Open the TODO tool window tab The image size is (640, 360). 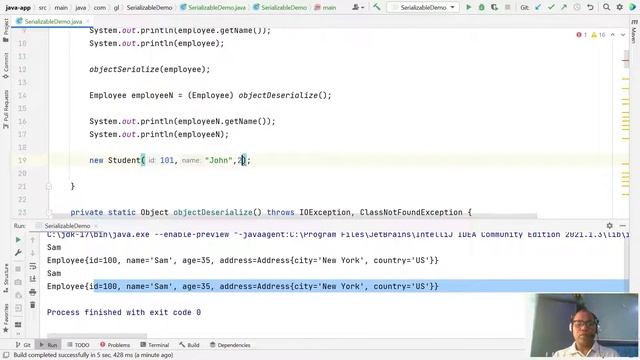coord(78,345)
